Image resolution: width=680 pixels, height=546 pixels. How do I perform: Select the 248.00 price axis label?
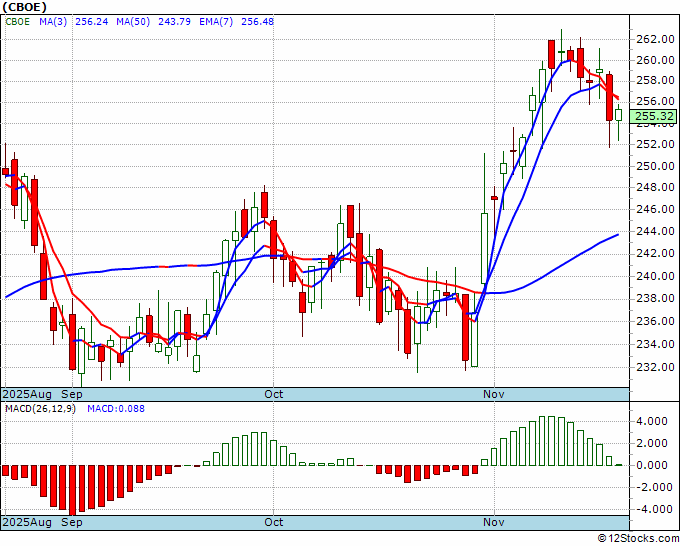pyautogui.click(x=655, y=187)
